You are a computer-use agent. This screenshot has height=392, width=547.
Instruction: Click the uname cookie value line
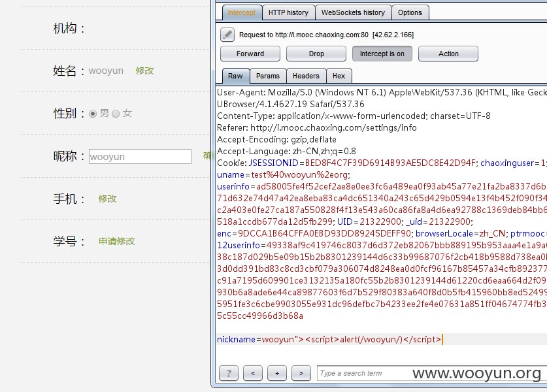tap(284, 174)
